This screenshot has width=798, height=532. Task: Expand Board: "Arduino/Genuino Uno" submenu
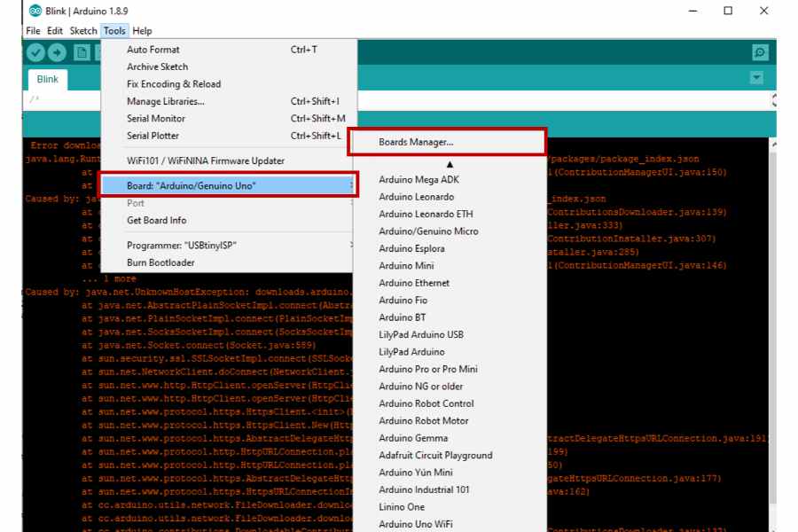click(x=227, y=186)
